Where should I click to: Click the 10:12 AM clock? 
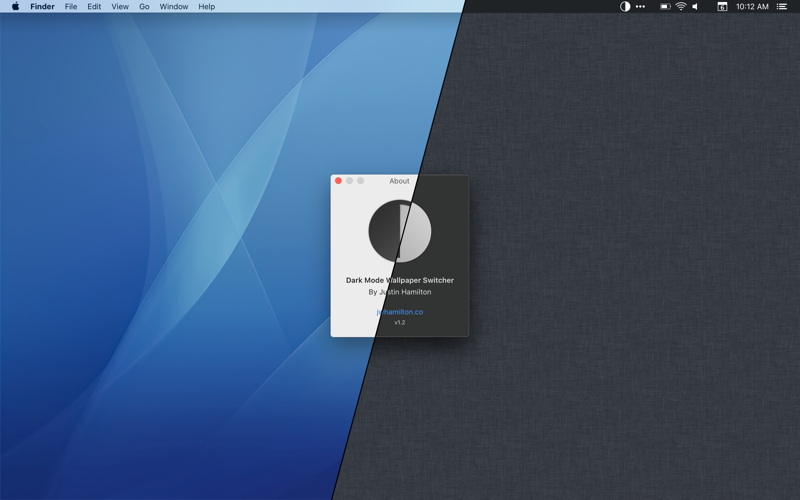point(752,7)
